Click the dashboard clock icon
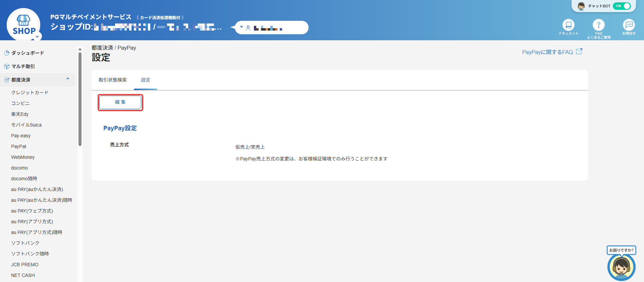This screenshot has height=282, width=644. tap(7, 53)
